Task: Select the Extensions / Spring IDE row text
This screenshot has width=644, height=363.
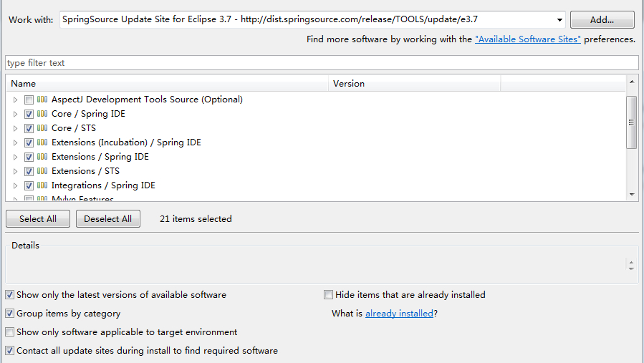Action: coord(100,157)
